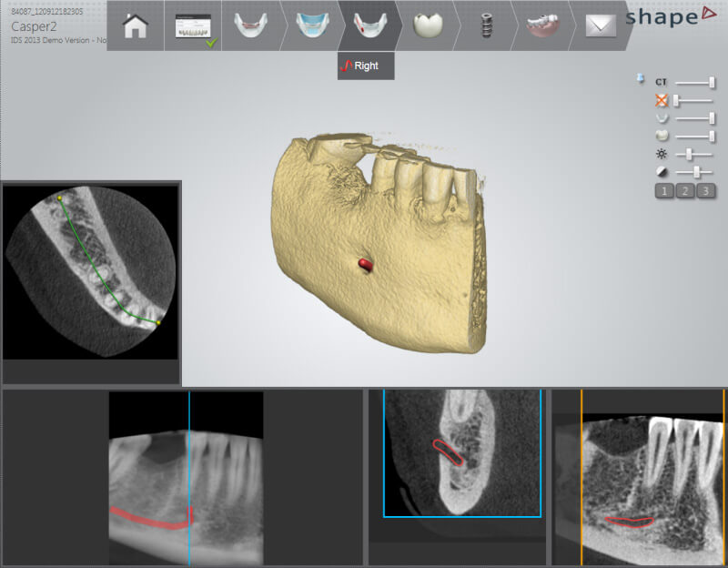
Task: Click the crossed-out scan opacity slider handle
Action: [676, 100]
